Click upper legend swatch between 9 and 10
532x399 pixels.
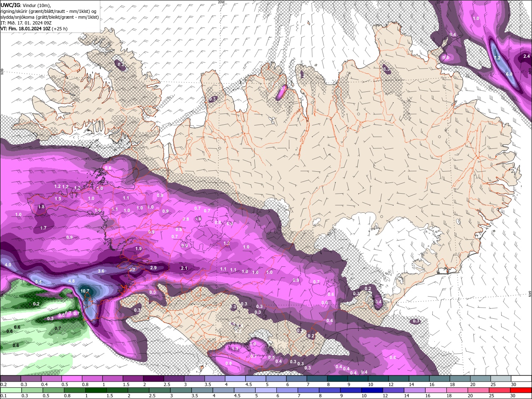358,379
